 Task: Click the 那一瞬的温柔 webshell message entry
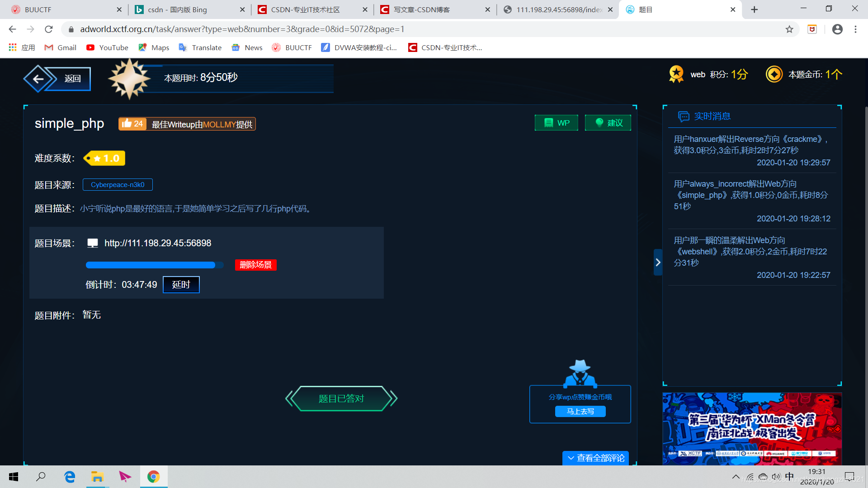[752, 257]
